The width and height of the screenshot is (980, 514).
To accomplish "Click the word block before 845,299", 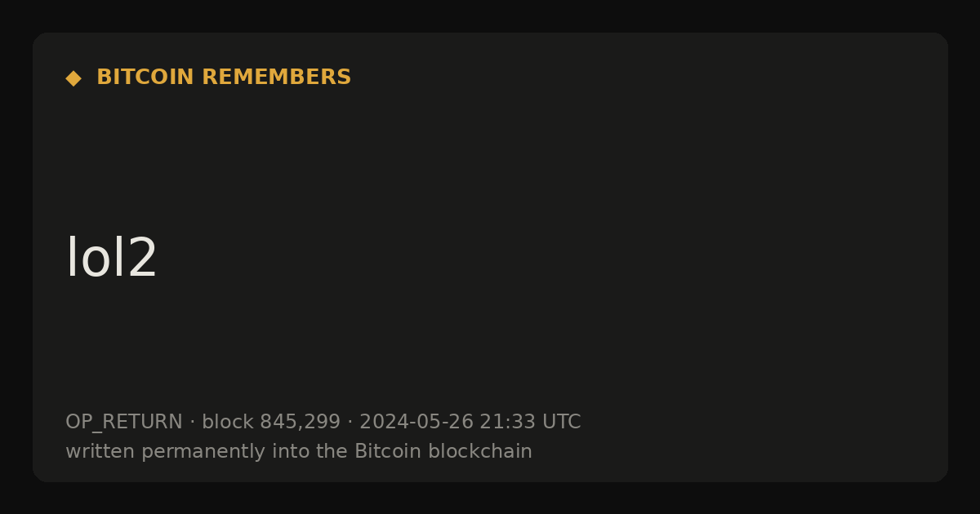I will click(x=228, y=423).
